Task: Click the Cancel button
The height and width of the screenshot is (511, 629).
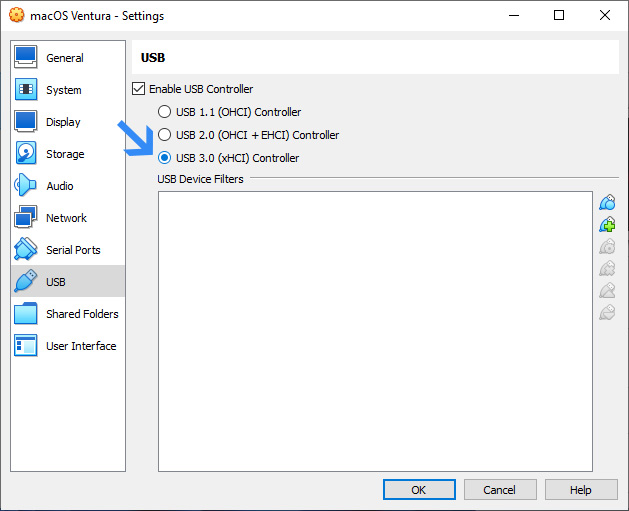Action: click(x=499, y=490)
